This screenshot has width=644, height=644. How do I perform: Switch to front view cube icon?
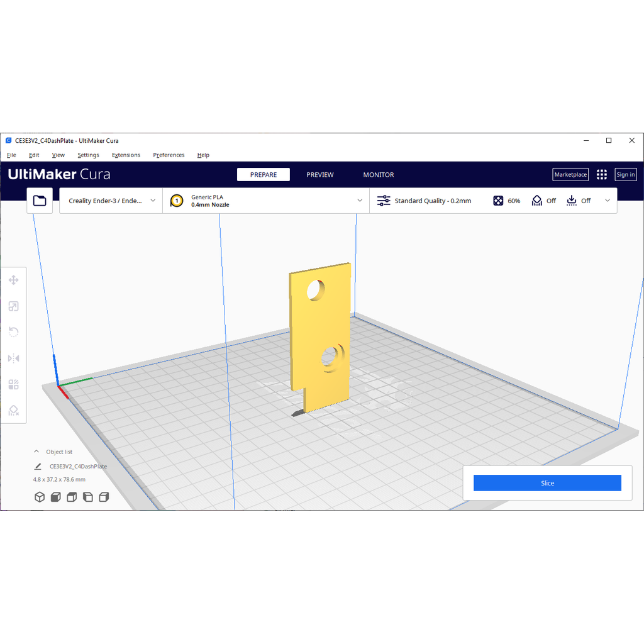pos(55,497)
